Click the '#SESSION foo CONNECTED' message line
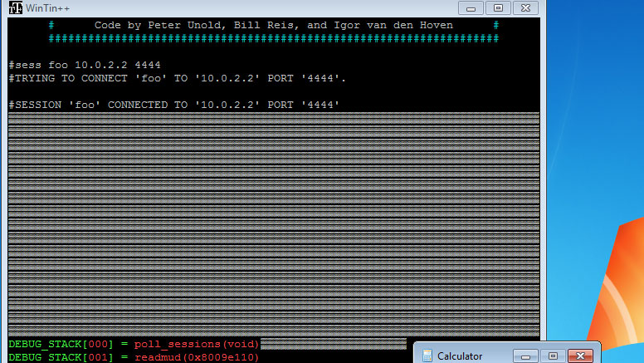This screenshot has height=363, width=644. (x=173, y=105)
